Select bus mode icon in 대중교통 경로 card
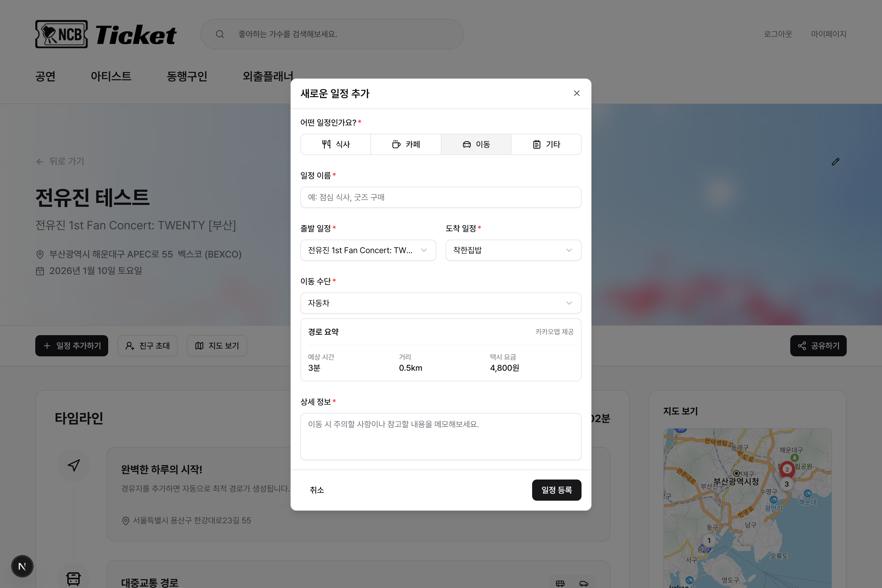Image resolution: width=882 pixels, height=588 pixels. tap(560, 583)
